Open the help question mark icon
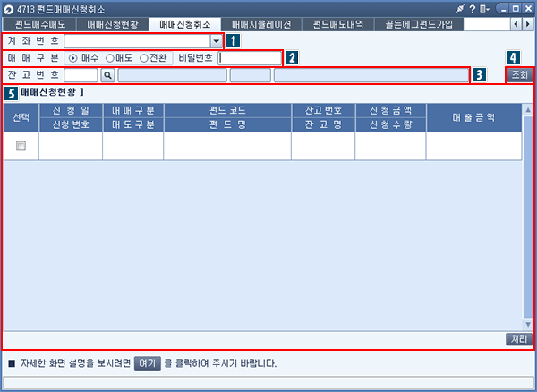Image resolution: width=537 pixels, height=392 pixels. pos(473,9)
